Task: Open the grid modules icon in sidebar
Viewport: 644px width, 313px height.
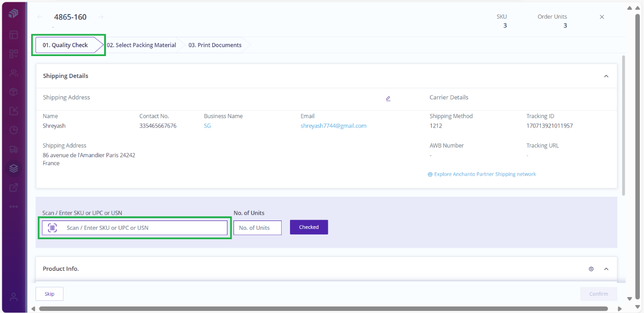Action: pyautogui.click(x=14, y=54)
